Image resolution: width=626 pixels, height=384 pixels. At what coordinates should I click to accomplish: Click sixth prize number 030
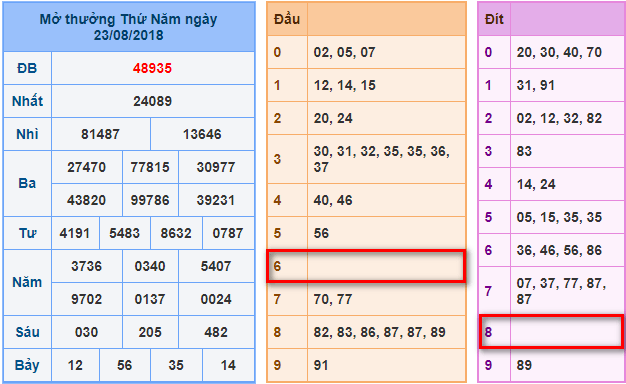pos(86,332)
